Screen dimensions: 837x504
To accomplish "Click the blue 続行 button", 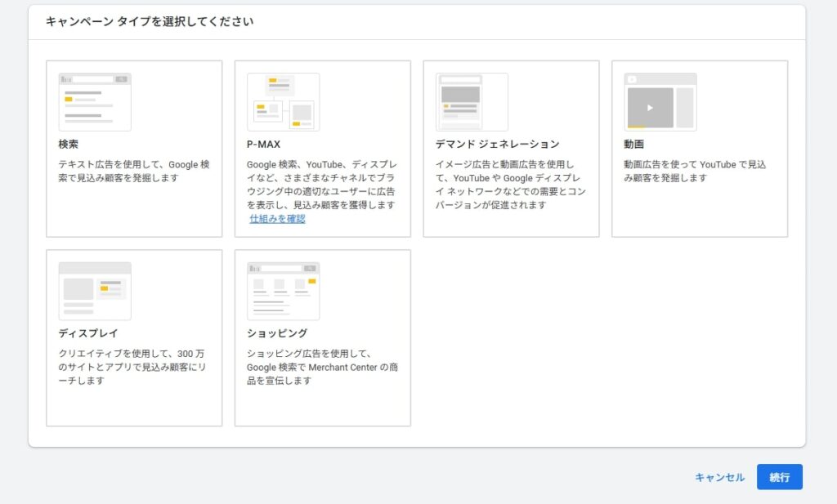I will click(779, 477).
